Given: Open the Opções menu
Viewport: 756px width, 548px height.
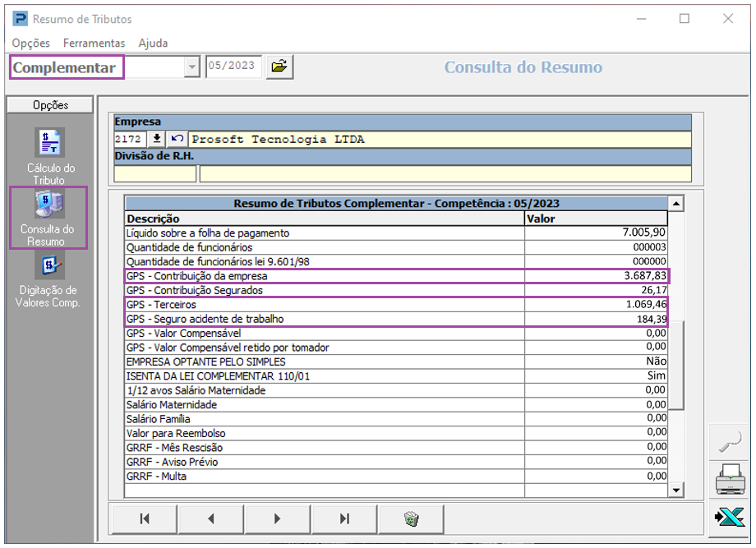Looking at the screenshot, I should 31,43.
